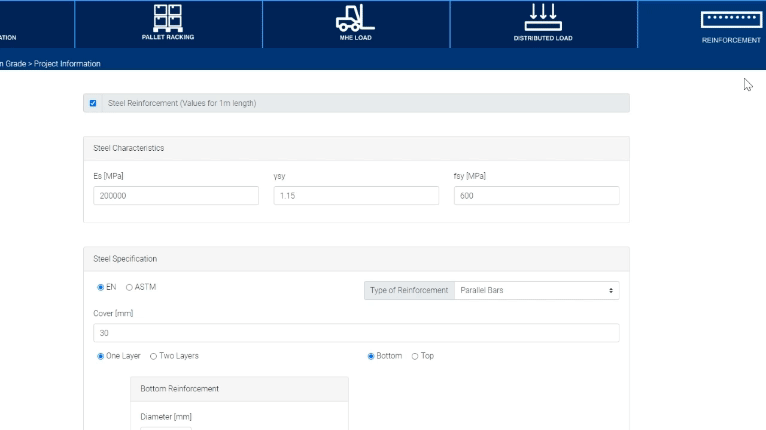This screenshot has width=766, height=430.
Task: Expand the Type of Reinforcement dropdown
Action: point(536,290)
